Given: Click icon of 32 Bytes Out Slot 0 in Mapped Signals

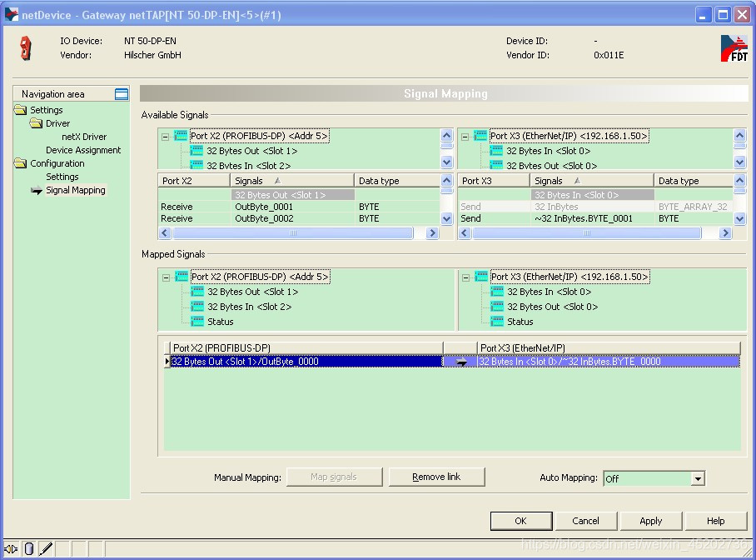Looking at the screenshot, I should (x=498, y=307).
